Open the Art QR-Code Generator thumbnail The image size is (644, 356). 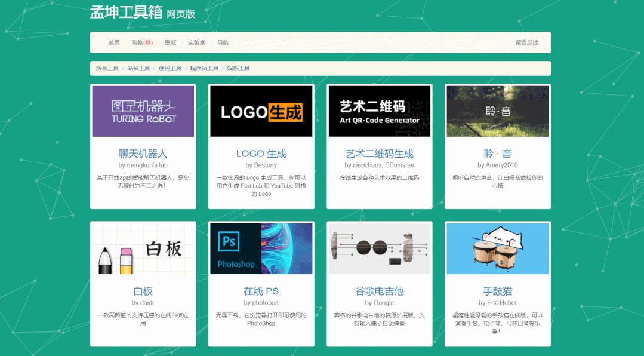[379, 111]
